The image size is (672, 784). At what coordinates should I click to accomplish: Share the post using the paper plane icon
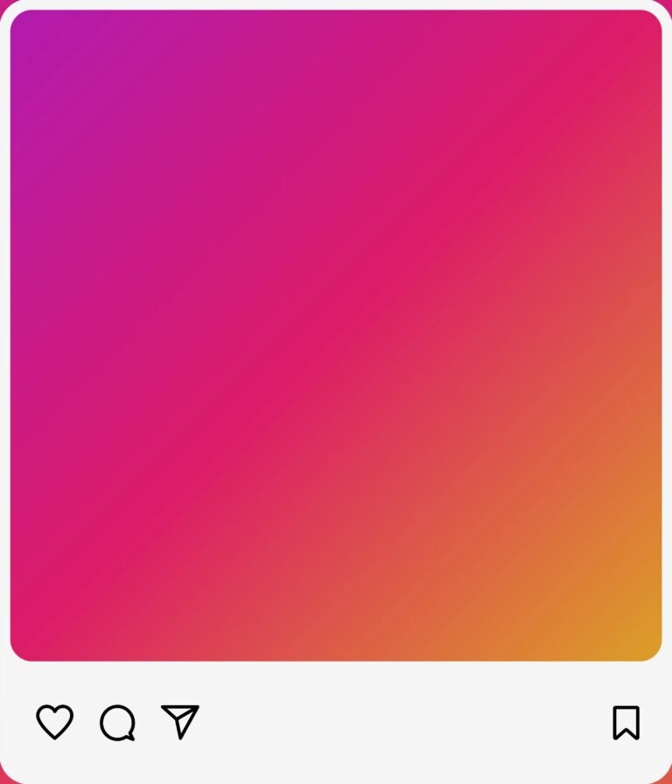coord(180,722)
